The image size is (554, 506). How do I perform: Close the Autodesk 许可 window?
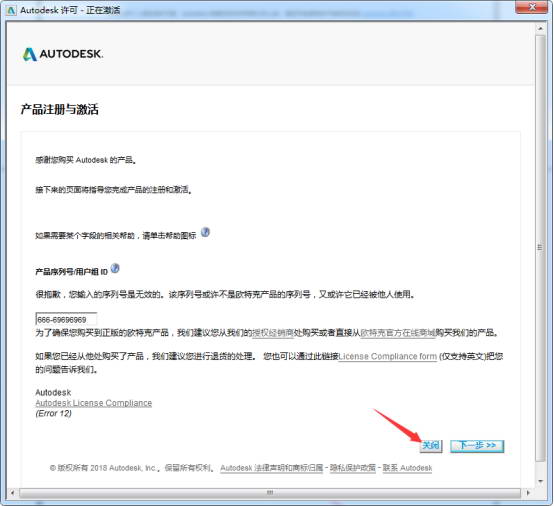point(532,7)
